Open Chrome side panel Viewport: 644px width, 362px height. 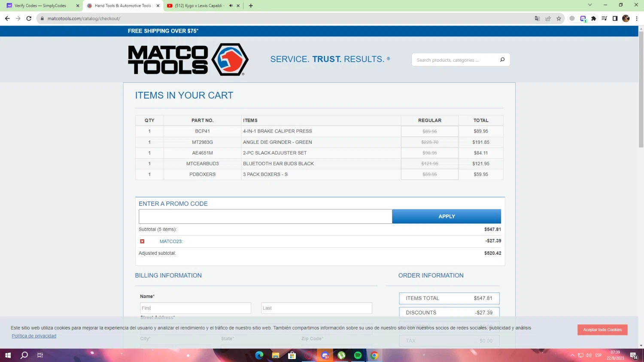[x=615, y=18]
